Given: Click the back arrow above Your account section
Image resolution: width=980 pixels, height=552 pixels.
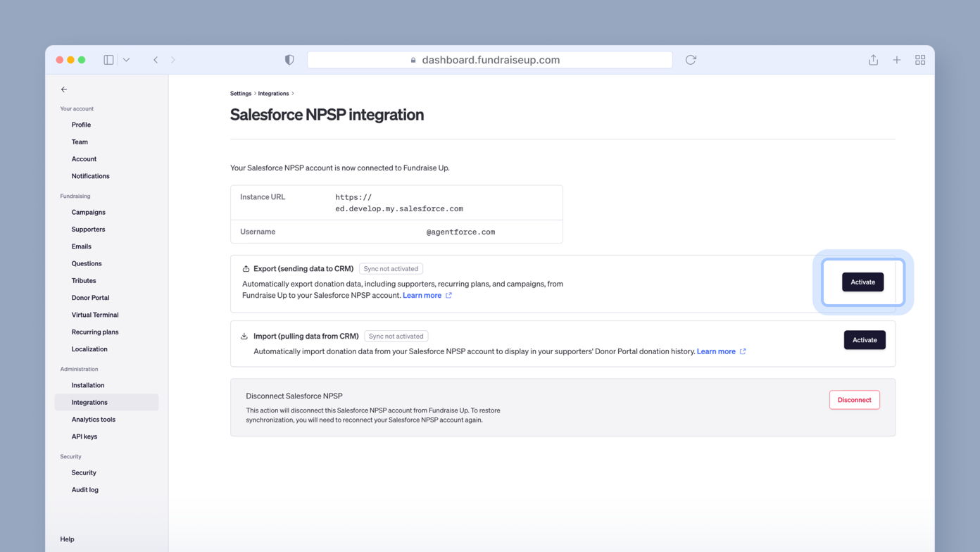Looking at the screenshot, I should 63,89.
